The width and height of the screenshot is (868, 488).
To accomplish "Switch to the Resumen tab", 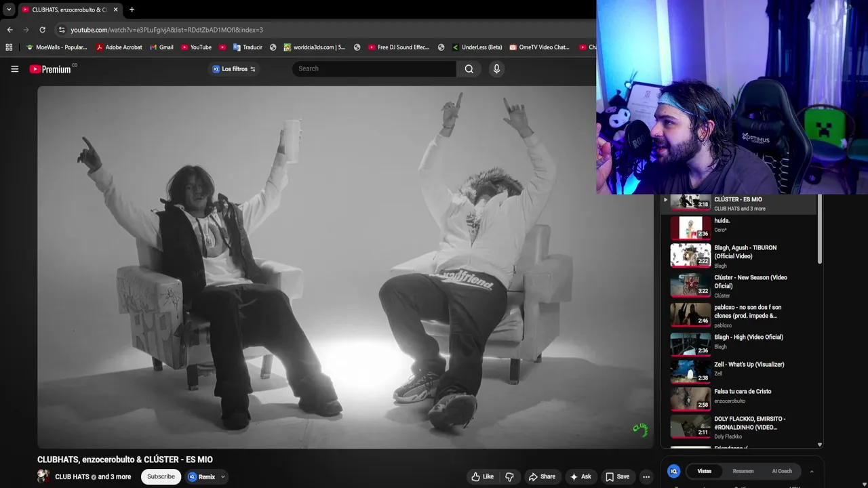I will (x=743, y=471).
